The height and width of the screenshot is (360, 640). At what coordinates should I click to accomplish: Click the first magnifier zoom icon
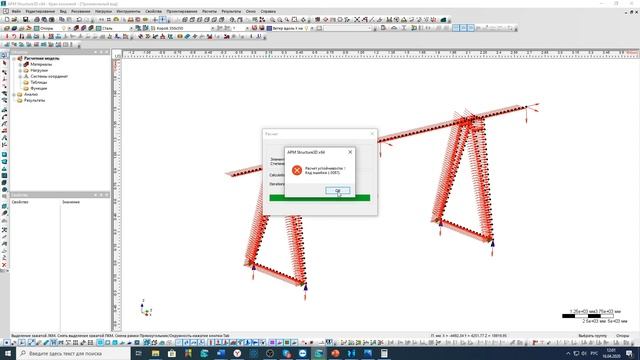coord(272,20)
